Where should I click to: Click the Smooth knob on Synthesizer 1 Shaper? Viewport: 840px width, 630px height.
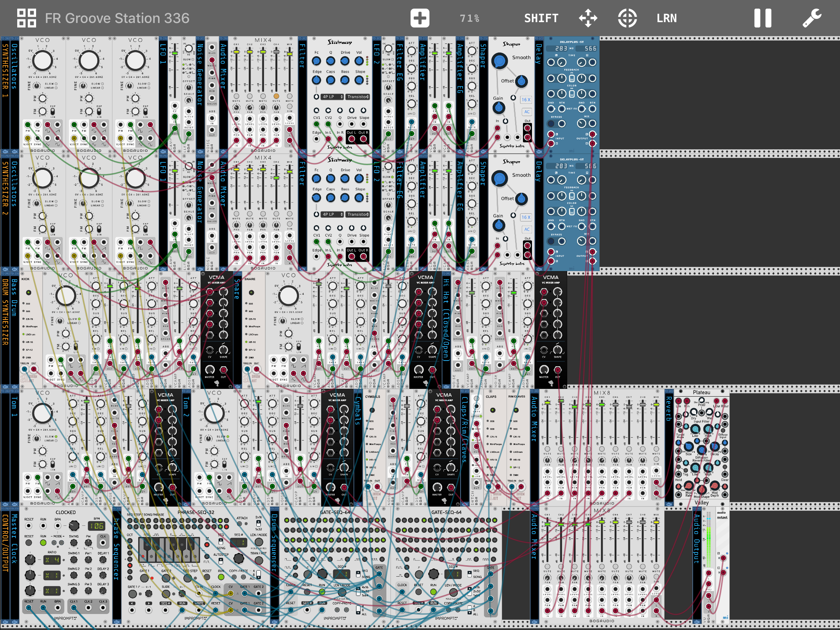(x=500, y=61)
